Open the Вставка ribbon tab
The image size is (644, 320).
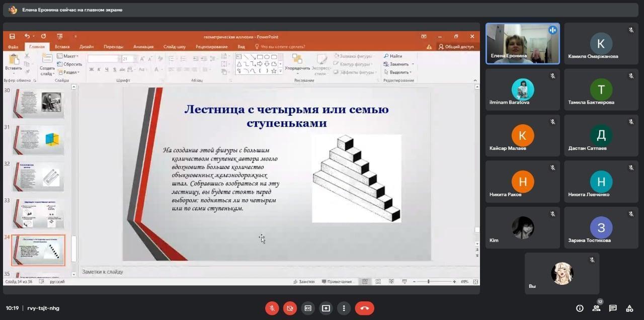pos(62,47)
